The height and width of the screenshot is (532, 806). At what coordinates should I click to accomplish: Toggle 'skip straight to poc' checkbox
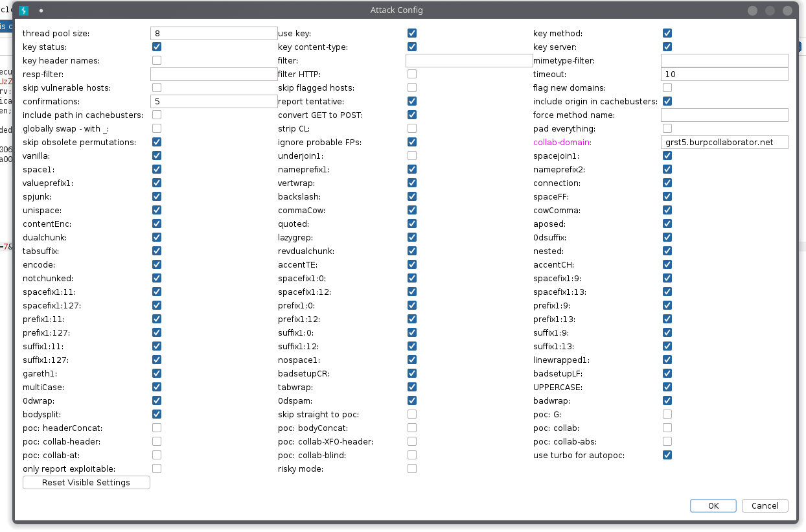click(x=412, y=414)
